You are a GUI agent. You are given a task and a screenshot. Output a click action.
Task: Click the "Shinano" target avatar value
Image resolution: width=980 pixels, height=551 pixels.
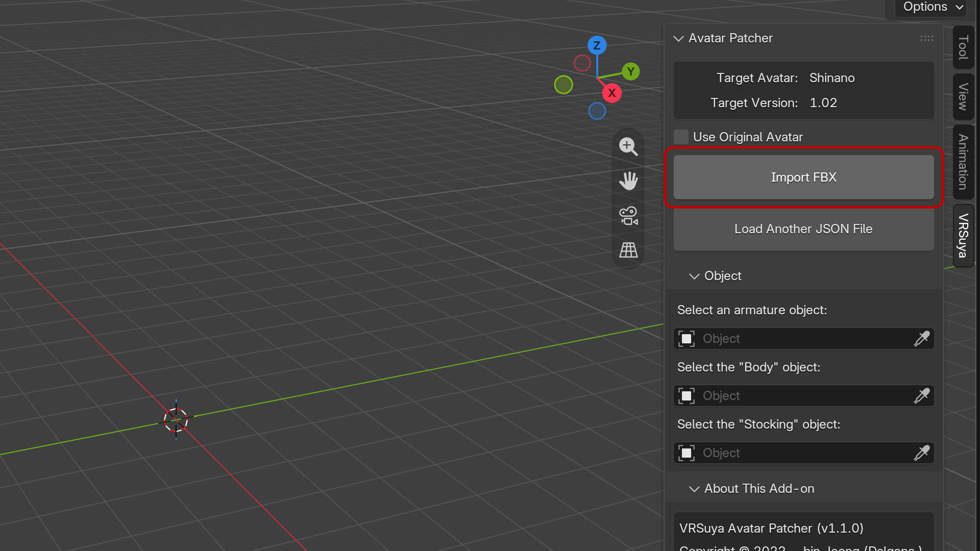point(832,78)
